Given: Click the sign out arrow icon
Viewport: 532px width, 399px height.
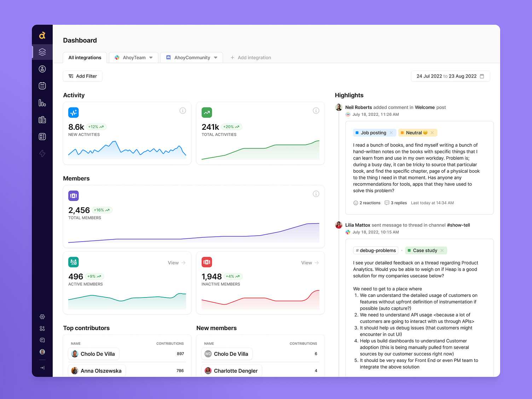Looking at the screenshot, I should (42, 368).
